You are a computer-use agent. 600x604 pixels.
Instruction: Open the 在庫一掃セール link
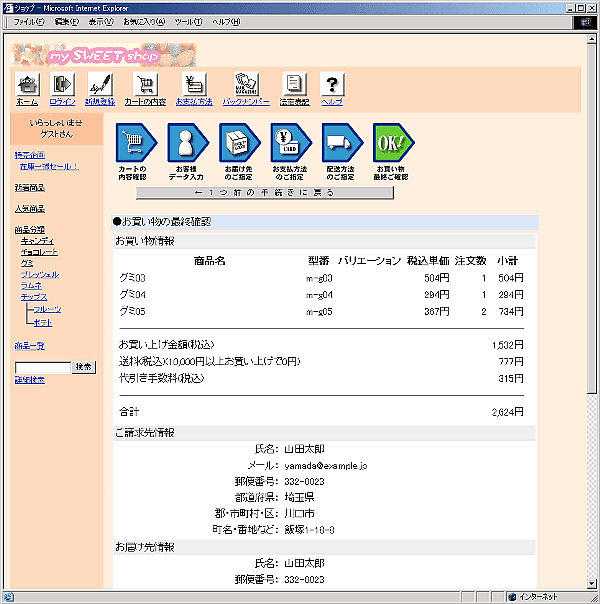coord(49,166)
